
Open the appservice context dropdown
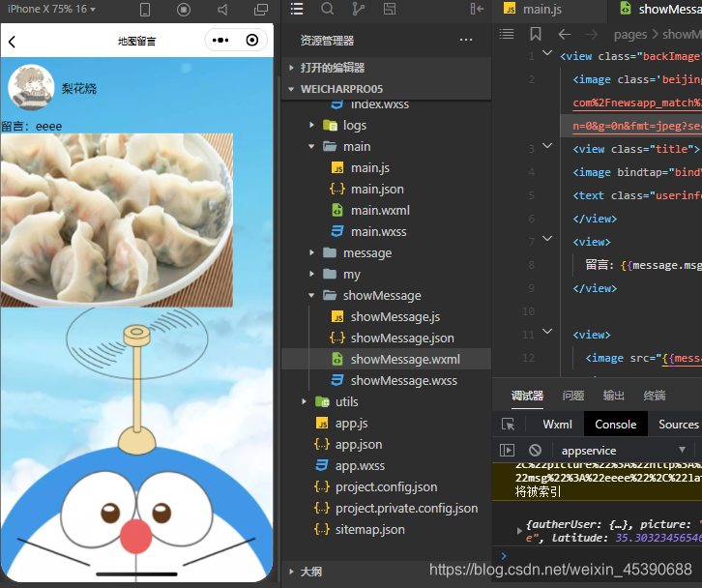coord(623,451)
